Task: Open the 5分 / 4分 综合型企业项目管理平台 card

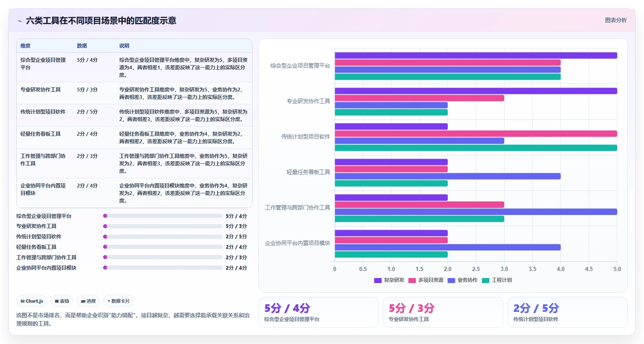Action: (x=318, y=312)
